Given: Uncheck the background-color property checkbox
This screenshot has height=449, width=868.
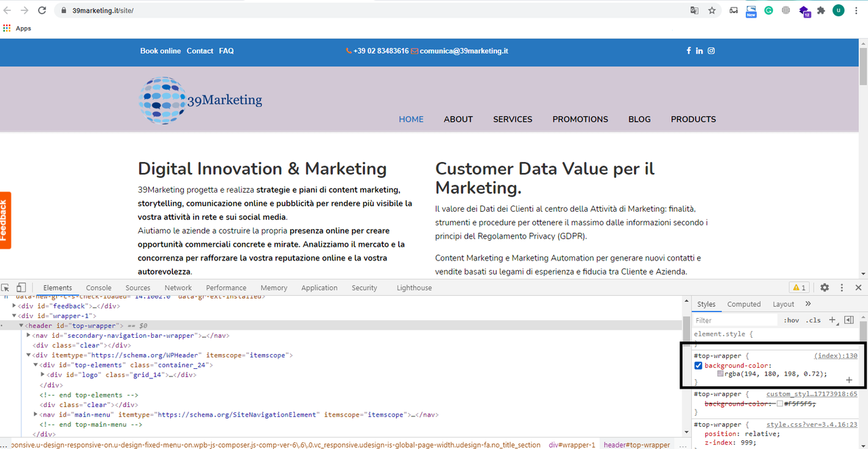Looking at the screenshot, I should click(x=698, y=366).
